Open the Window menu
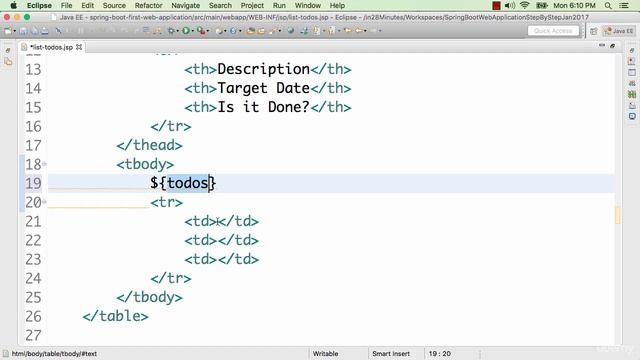640x360 pixels. [x=307, y=5]
